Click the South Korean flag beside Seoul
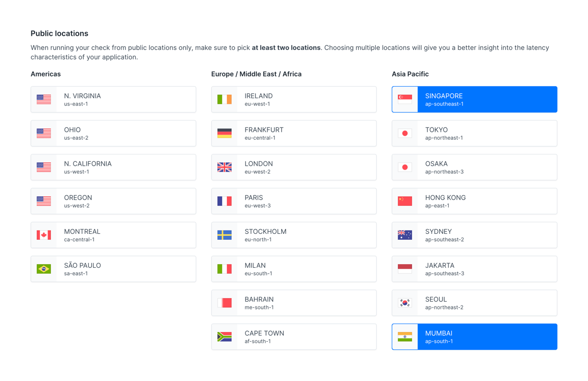The width and height of the screenshot is (588, 381). click(404, 303)
